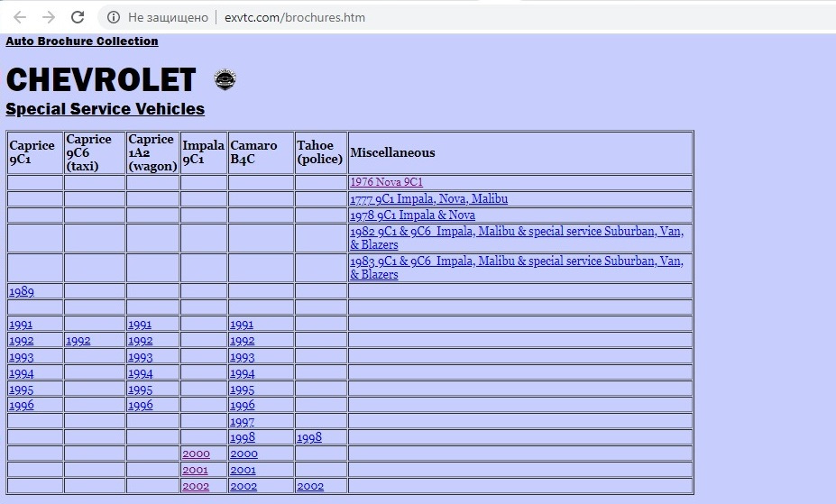Viewport: 836px width, 504px height.
Task: Open the Auto Brochure Collection link
Action: tap(82, 41)
